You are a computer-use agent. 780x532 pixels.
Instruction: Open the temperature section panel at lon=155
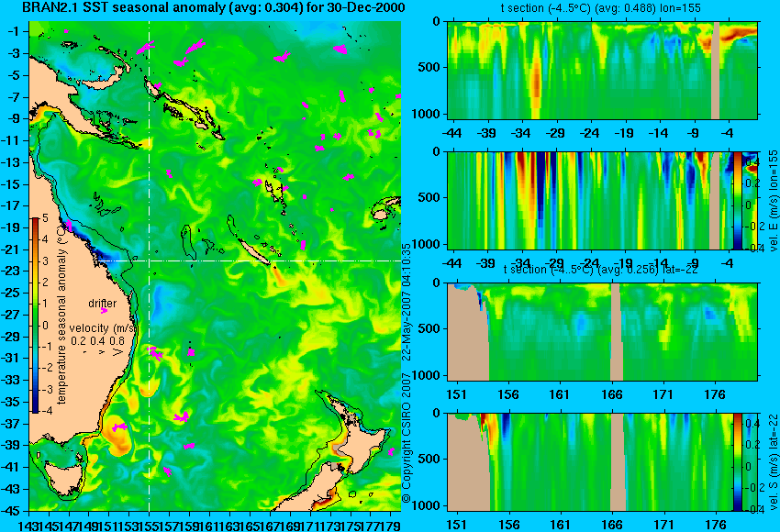coord(602,70)
